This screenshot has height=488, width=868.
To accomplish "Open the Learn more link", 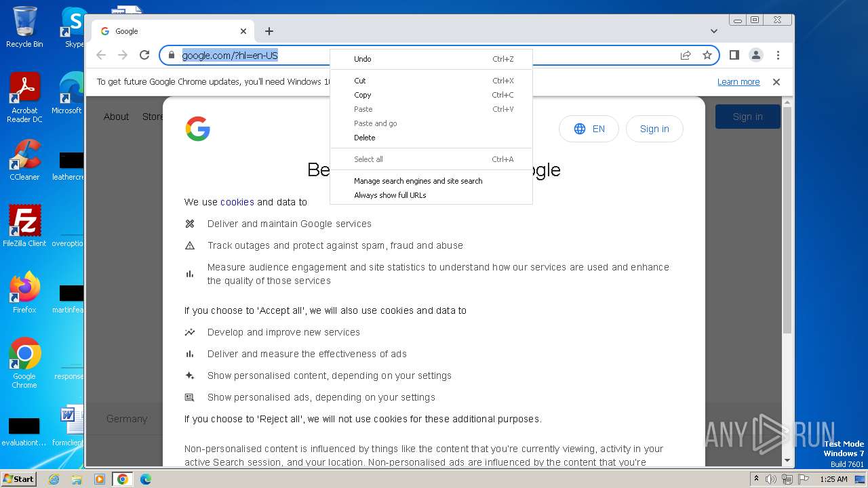I will click(x=738, y=82).
